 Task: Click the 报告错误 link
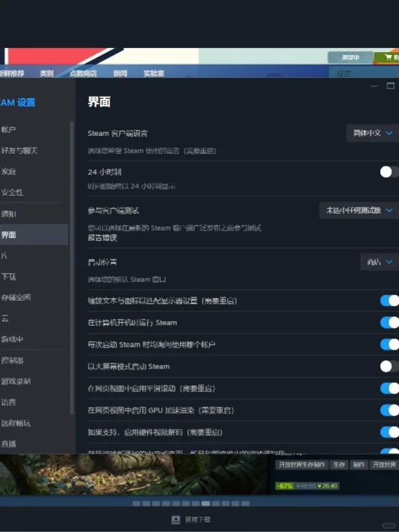(x=102, y=238)
